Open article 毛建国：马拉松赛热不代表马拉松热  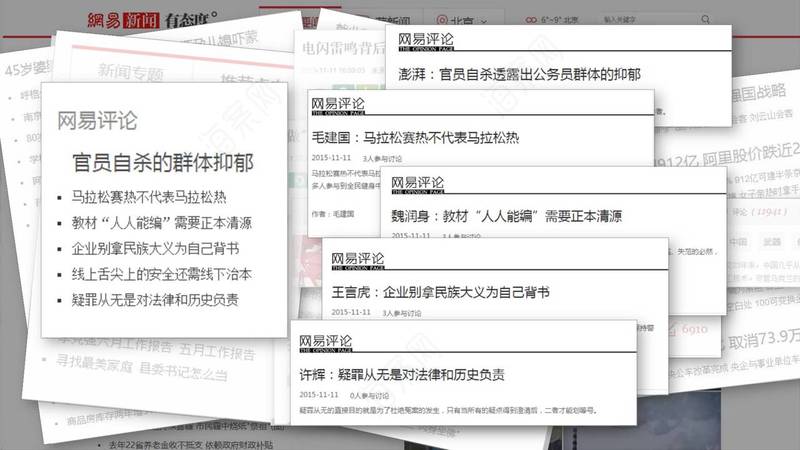[x=415, y=137]
